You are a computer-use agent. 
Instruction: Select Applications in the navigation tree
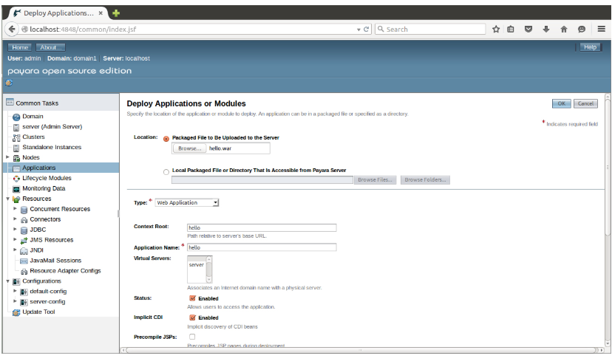38,168
